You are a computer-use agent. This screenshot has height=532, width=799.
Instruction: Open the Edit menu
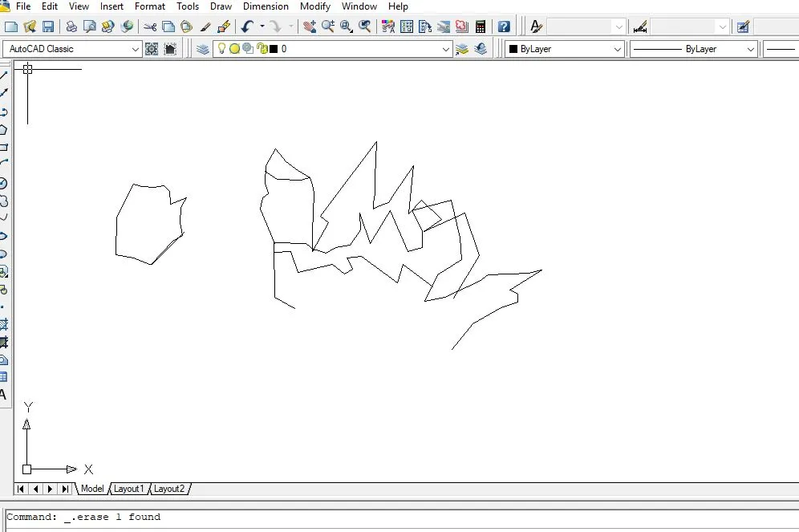(x=50, y=6)
